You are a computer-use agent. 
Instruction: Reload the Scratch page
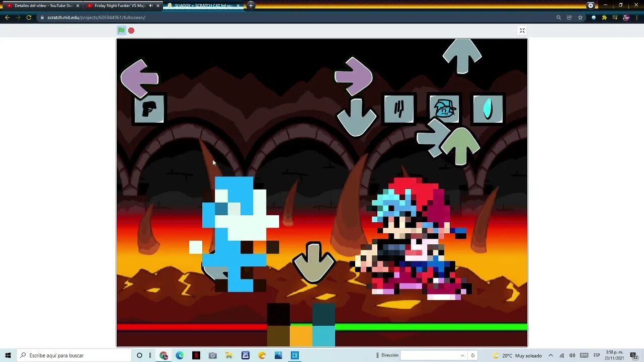[29, 17]
